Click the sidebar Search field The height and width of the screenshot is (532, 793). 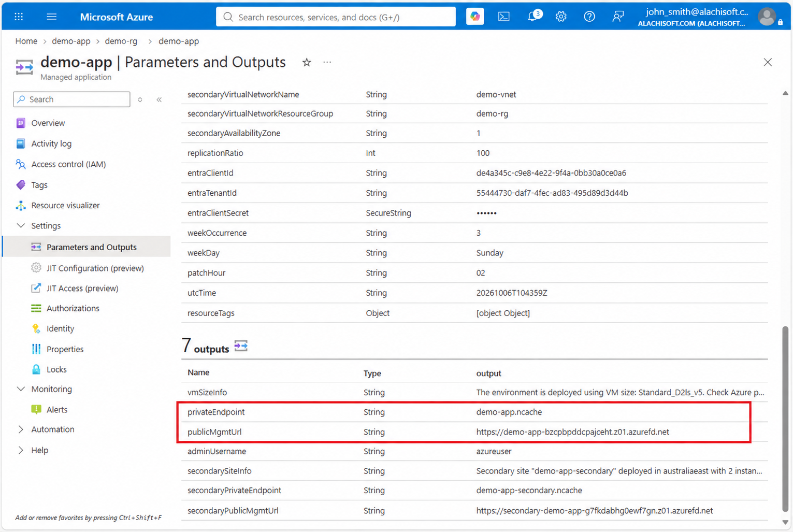click(x=71, y=99)
